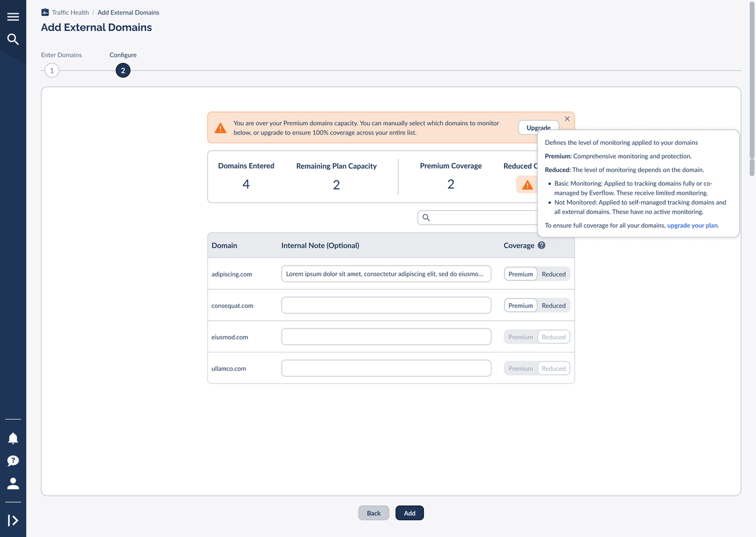Click the Upgrade button
The width and height of the screenshot is (756, 537).
point(539,128)
